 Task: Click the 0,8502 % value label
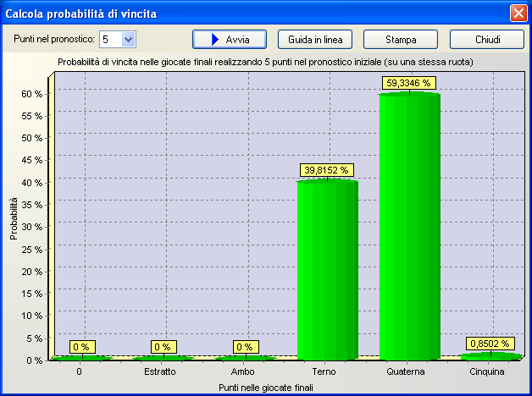491,344
